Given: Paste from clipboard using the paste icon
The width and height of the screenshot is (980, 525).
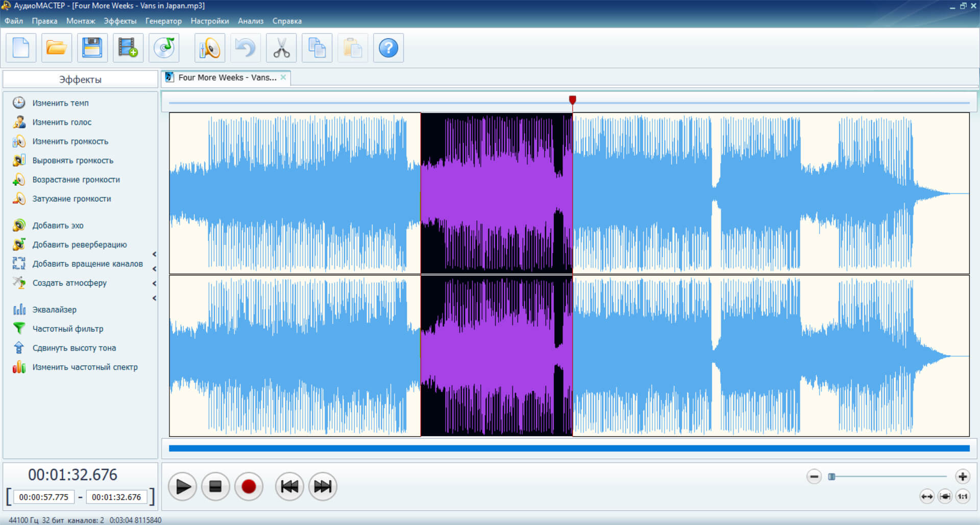Looking at the screenshot, I should coord(353,48).
